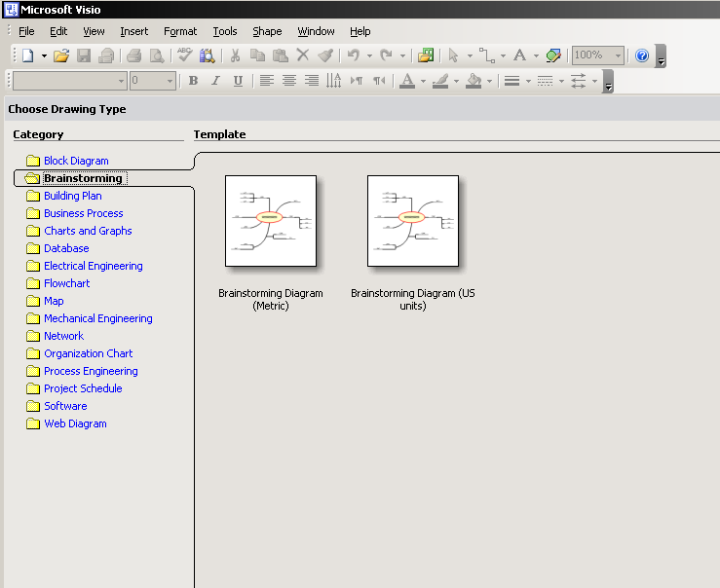Click the Shapes icon in the toolbar
The image size is (720, 588).
(x=425, y=56)
